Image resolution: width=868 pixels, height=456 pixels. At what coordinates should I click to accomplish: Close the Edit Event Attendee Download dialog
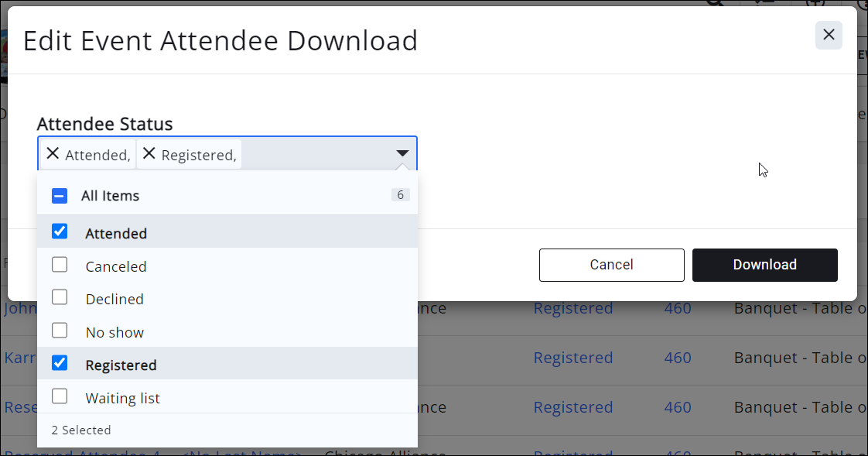829,35
